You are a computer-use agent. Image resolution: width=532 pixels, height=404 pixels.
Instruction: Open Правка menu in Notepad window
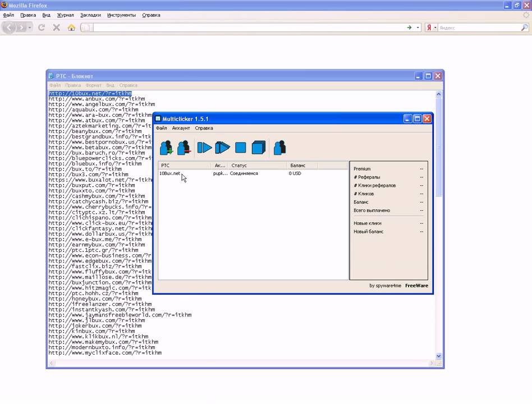73,85
